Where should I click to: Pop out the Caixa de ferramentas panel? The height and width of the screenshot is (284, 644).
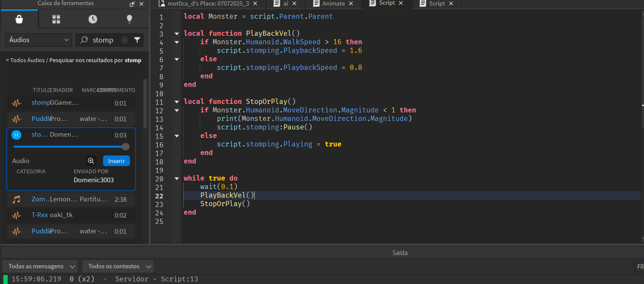coord(132,4)
